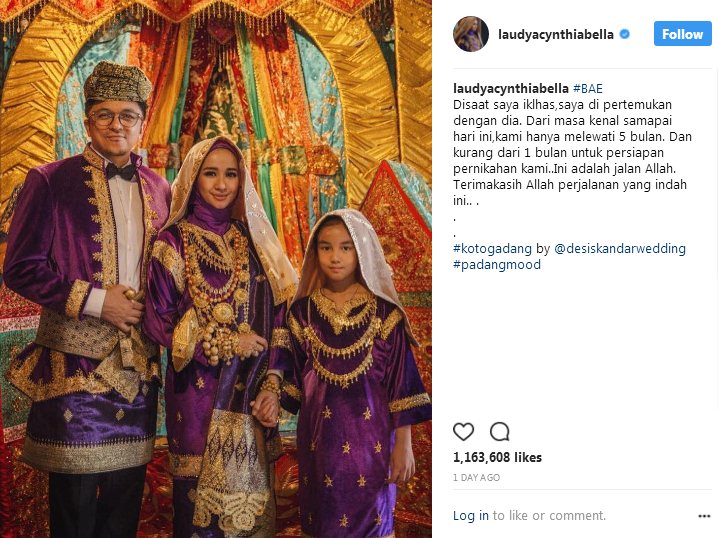718x538 pixels.
Task: Click laudyacynthiabella username in caption
Action: click(511, 88)
